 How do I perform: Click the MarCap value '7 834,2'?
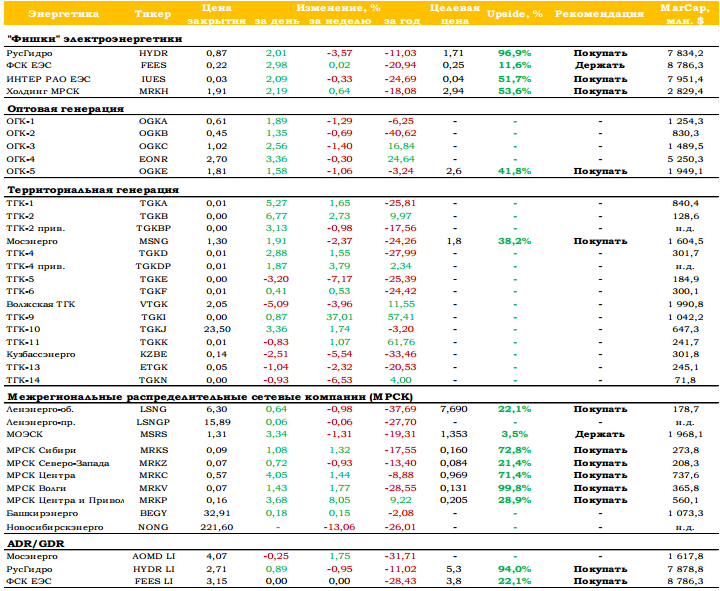click(x=685, y=53)
